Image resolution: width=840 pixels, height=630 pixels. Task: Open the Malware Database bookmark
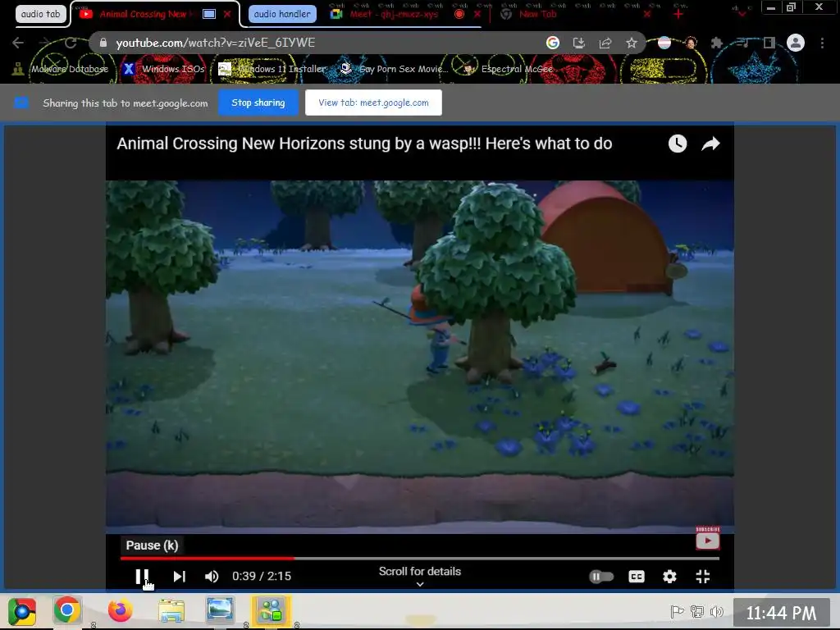coord(62,69)
